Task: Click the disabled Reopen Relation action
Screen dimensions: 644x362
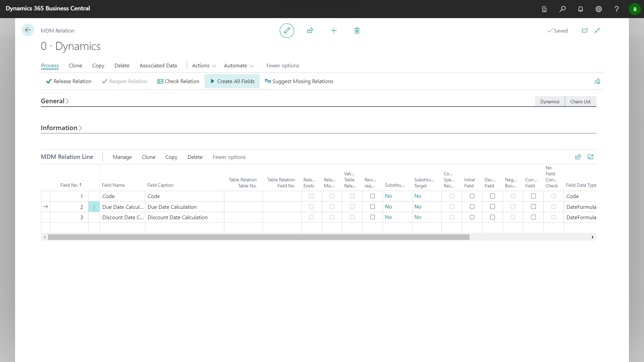Action: coord(124,81)
